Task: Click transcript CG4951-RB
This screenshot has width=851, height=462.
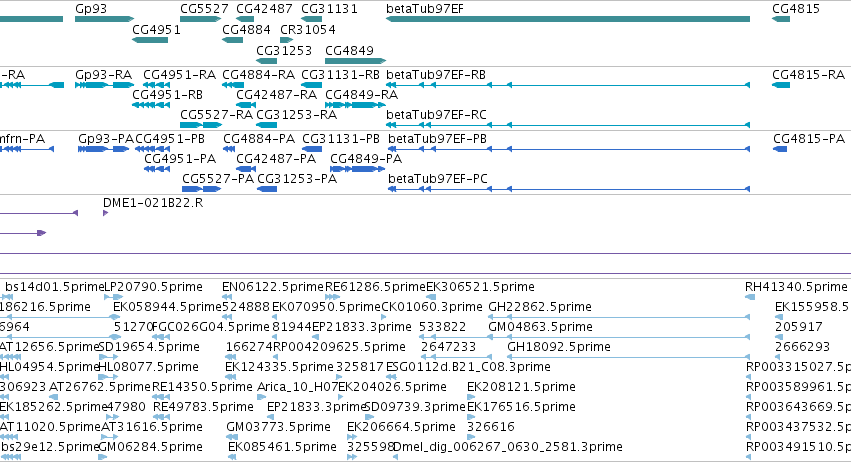Action: coord(151,105)
